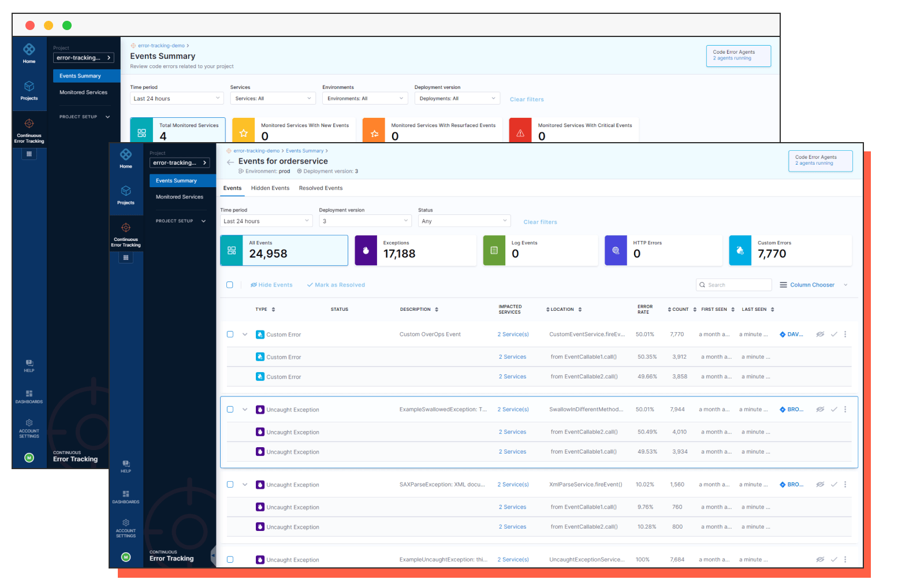Hide the ExampleSwallowedException event via its eye toggle
The image size is (924, 587).
pyautogui.click(x=821, y=409)
